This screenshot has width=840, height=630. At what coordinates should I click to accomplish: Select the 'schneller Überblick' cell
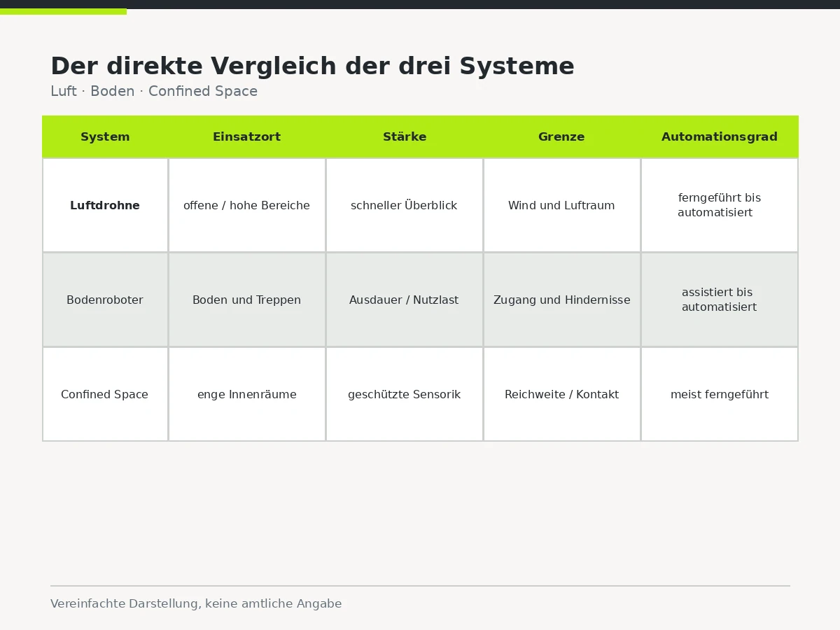coord(405,205)
